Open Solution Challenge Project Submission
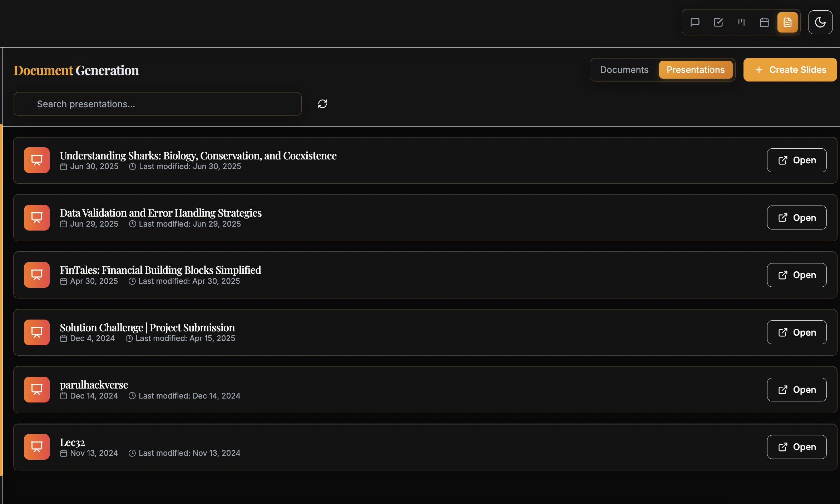The height and width of the screenshot is (504, 840). 796,332
